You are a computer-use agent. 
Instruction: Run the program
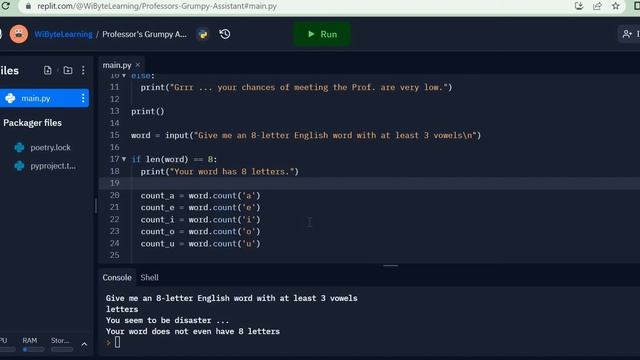point(322,34)
